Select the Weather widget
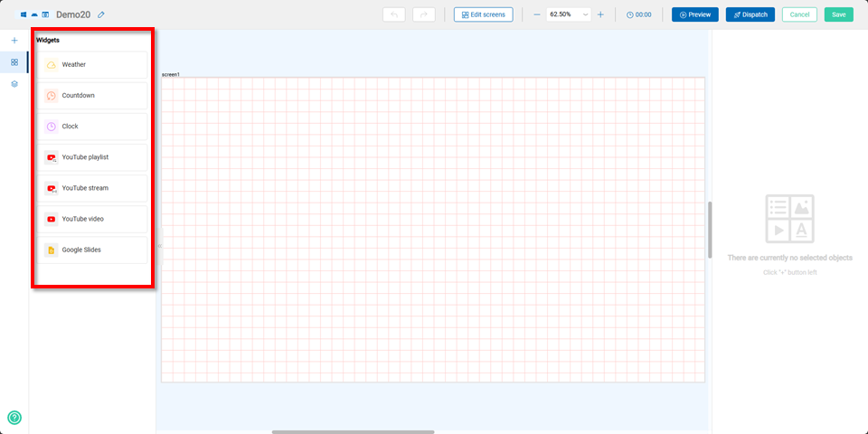868x434 pixels. (92, 65)
